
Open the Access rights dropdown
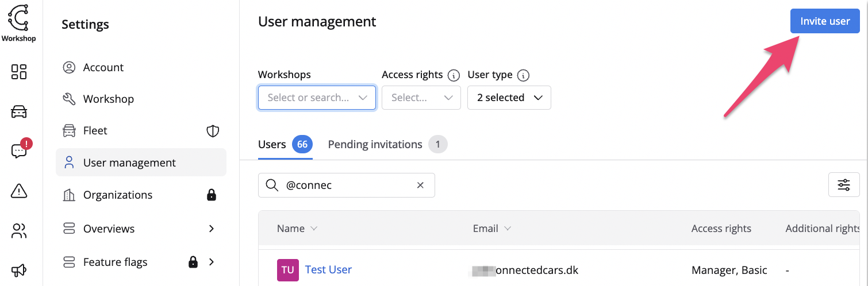[x=421, y=98]
